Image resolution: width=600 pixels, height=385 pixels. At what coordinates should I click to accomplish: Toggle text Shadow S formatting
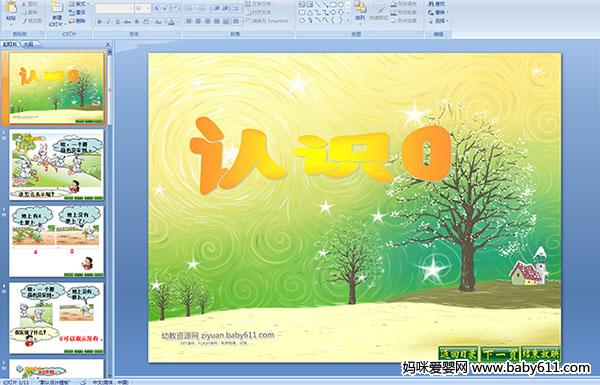pos(137,22)
